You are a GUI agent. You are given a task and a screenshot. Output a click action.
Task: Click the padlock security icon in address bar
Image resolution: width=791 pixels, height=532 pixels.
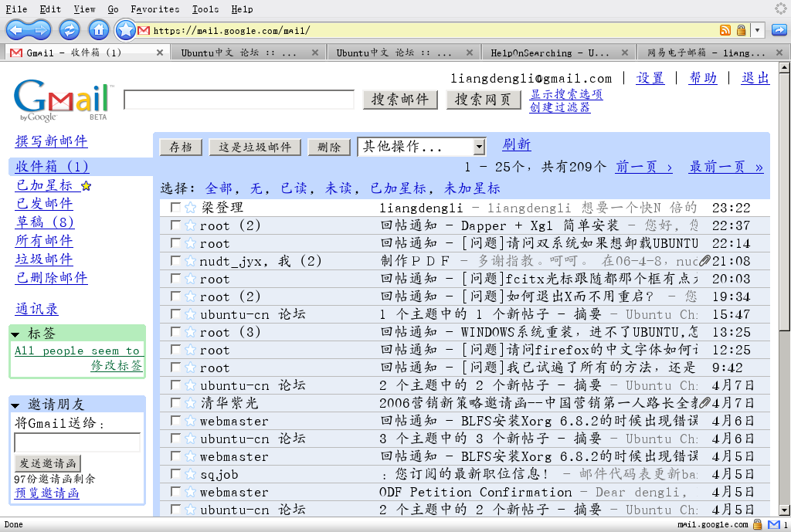tap(741, 30)
